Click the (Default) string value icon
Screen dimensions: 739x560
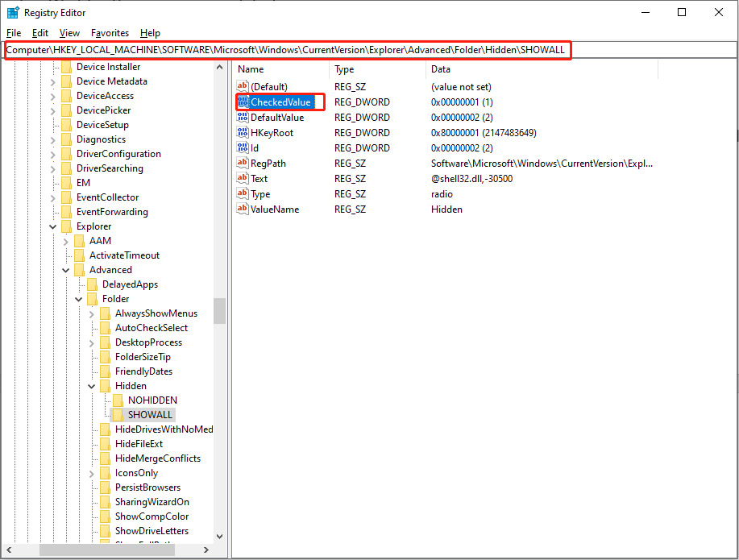tap(243, 87)
